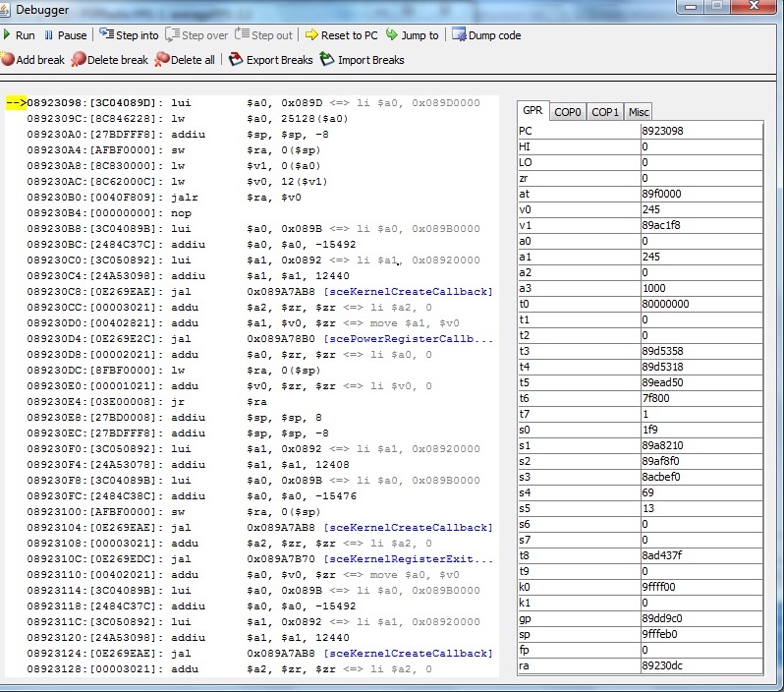The width and height of the screenshot is (784, 692).
Task: Switch to the COP0 register tab
Action: click(x=567, y=112)
